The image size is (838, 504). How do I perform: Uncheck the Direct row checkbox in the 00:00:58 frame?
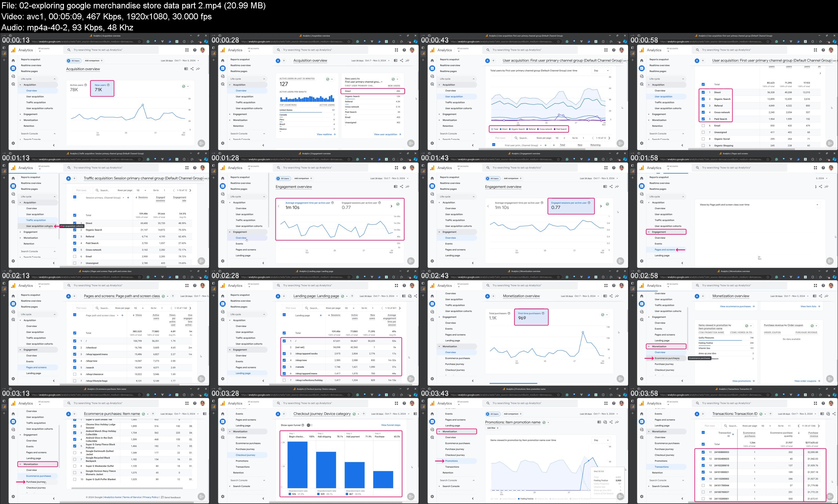point(703,92)
